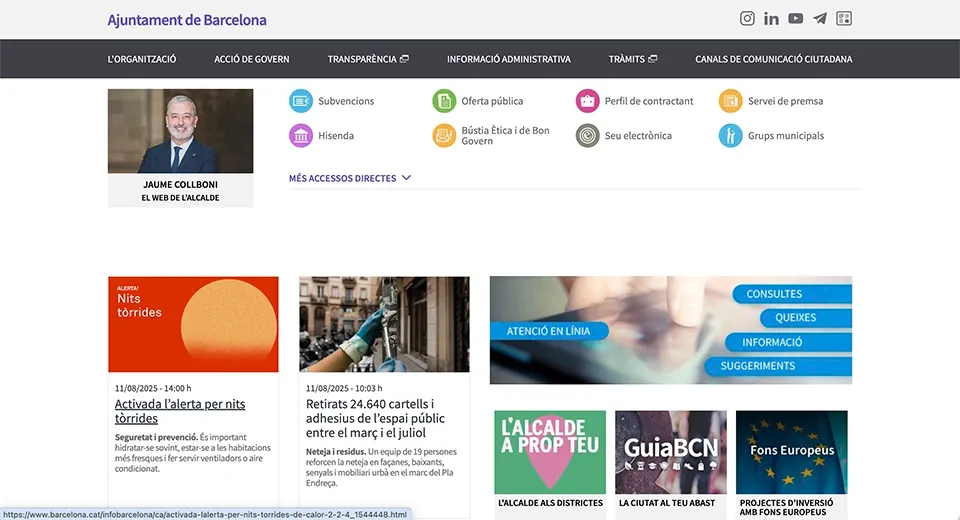Screen dimensions: 960x520
Task: Open Projectes d'inversió amb fons europeus caption
Action: tap(787, 507)
